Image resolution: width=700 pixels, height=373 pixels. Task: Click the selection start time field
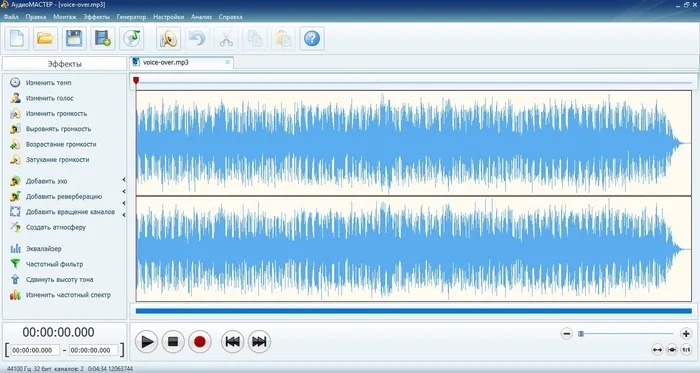[x=35, y=350]
